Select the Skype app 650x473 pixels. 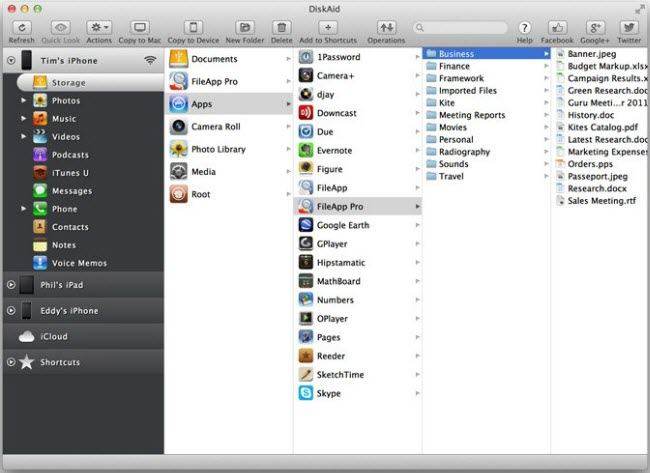click(358, 393)
